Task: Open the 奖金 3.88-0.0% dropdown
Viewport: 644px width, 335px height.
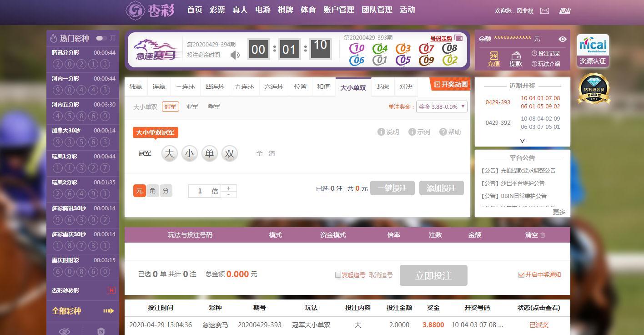Action: (442, 107)
